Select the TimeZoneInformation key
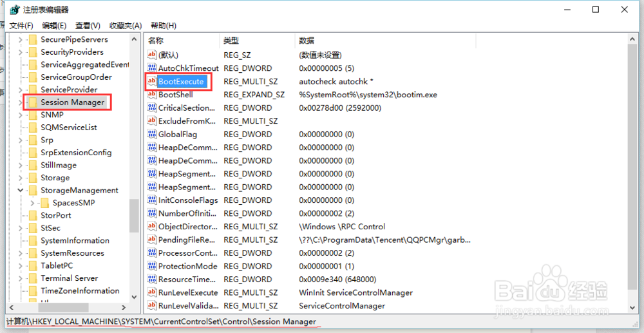This screenshot has width=644, height=333. (80, 290)
